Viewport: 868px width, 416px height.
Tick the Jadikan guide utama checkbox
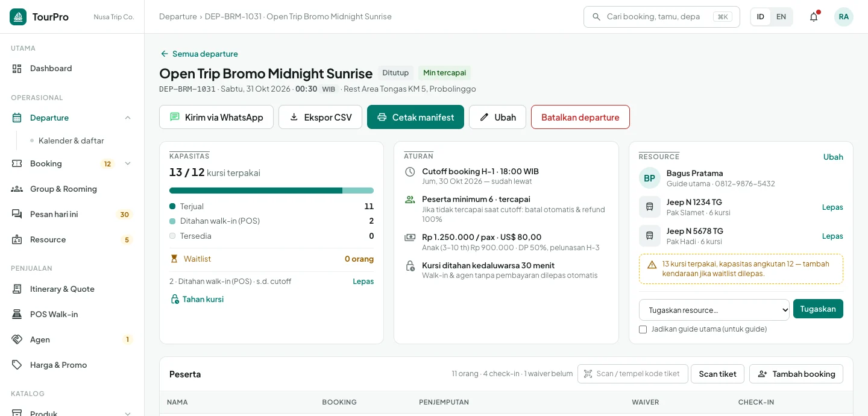coord(643,329)
